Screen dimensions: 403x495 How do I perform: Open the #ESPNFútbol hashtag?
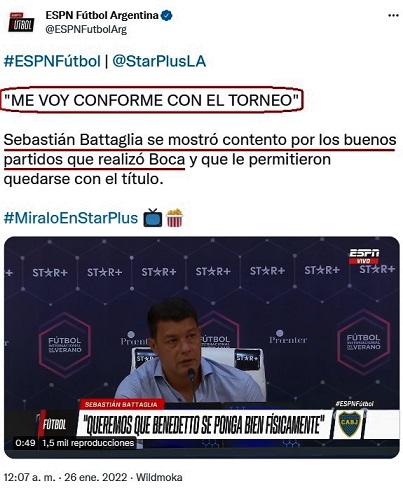pos(52,61)
